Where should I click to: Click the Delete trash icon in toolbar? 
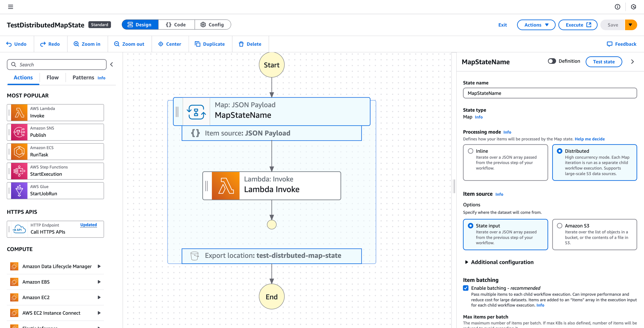tap(241, 44)
